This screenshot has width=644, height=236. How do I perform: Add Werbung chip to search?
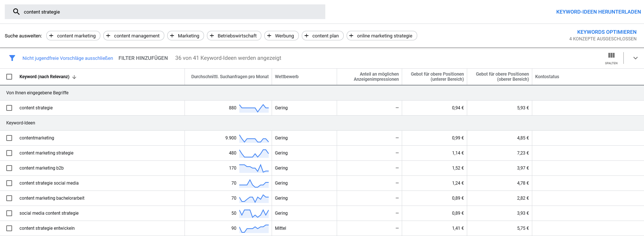click(x=282, y=36)
